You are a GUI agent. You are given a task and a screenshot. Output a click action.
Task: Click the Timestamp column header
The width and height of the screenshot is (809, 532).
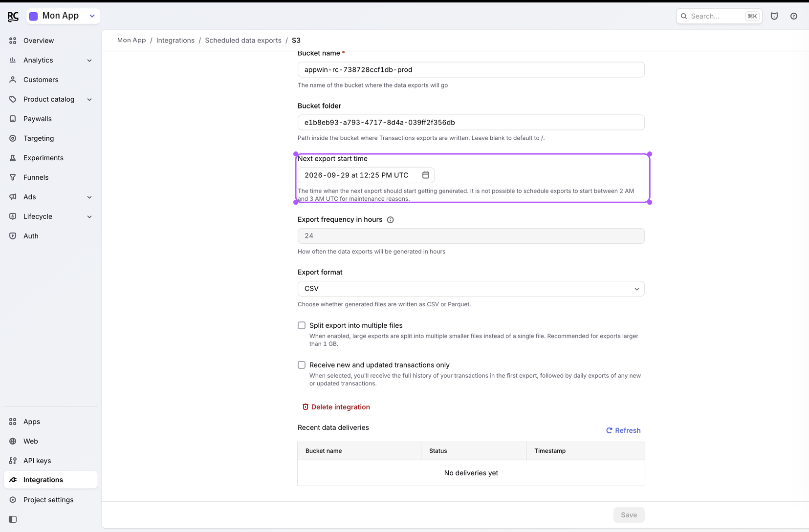[586, 451]
